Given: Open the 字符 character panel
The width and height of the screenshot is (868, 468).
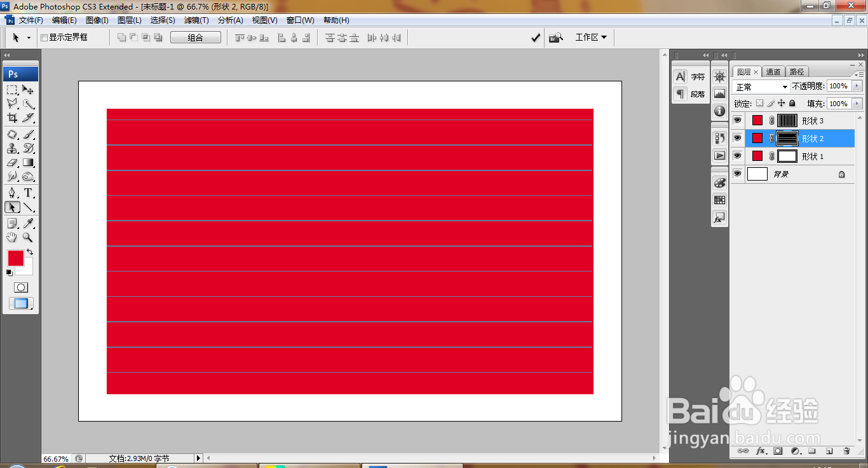Looking at the screenshot, I should pos(690,77).
